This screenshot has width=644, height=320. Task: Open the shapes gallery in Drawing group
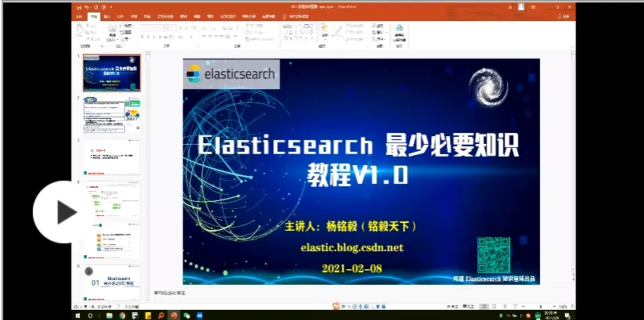(300, 32)
